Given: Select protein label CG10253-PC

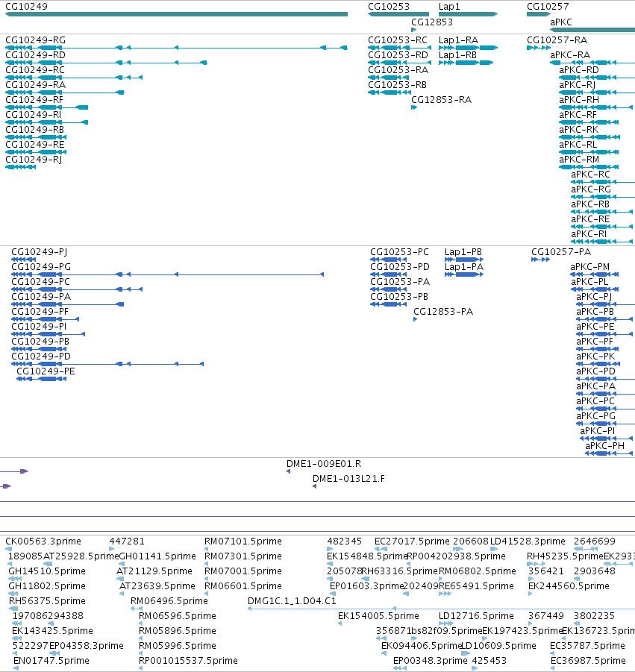Looking at the screenshot, I should pos(399,251).
